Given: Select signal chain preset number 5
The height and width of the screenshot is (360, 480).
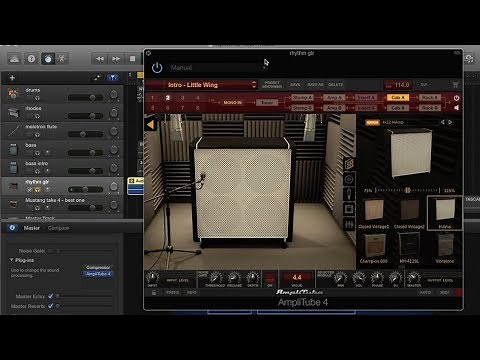Looking at the screenshot, I should [153, 108].
